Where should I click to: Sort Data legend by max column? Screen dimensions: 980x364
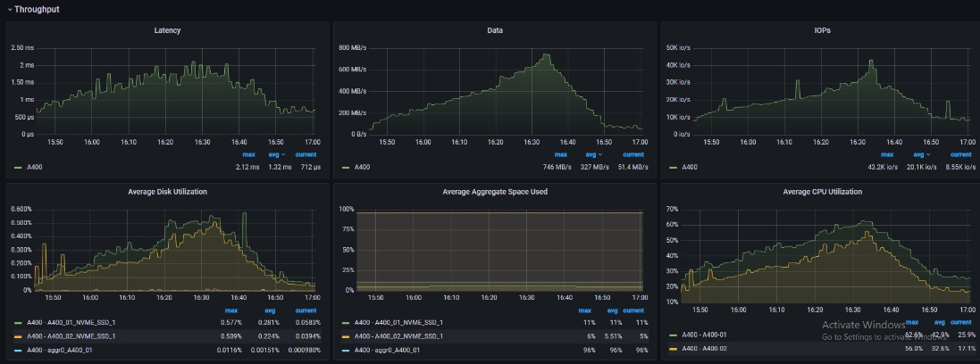pos(561,154)
